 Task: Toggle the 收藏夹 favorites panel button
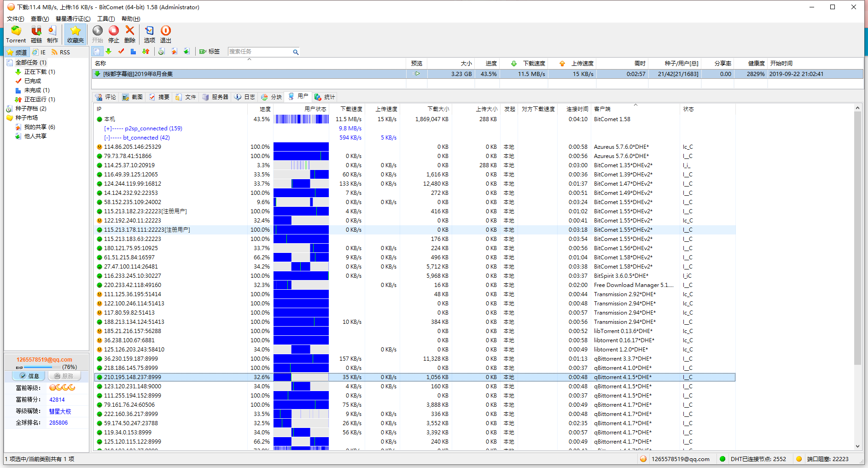coord(76,34)
